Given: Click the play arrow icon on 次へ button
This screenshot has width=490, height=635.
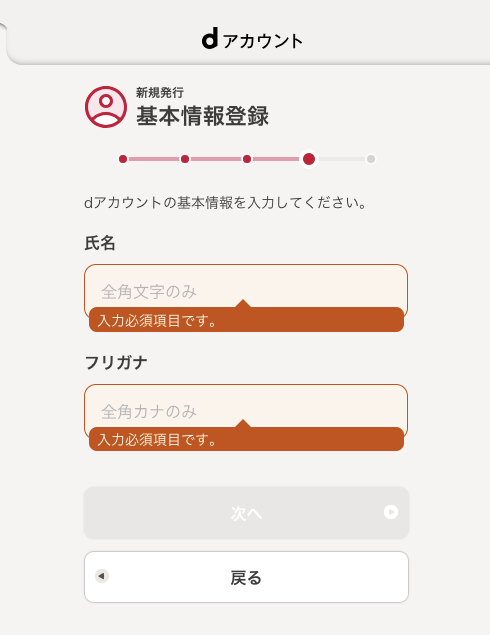Looking at the screenshot, I should click(x=391, y=512).
